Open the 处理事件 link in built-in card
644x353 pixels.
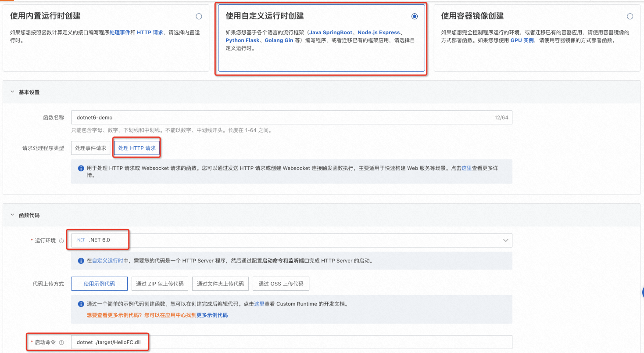point(120,32)
